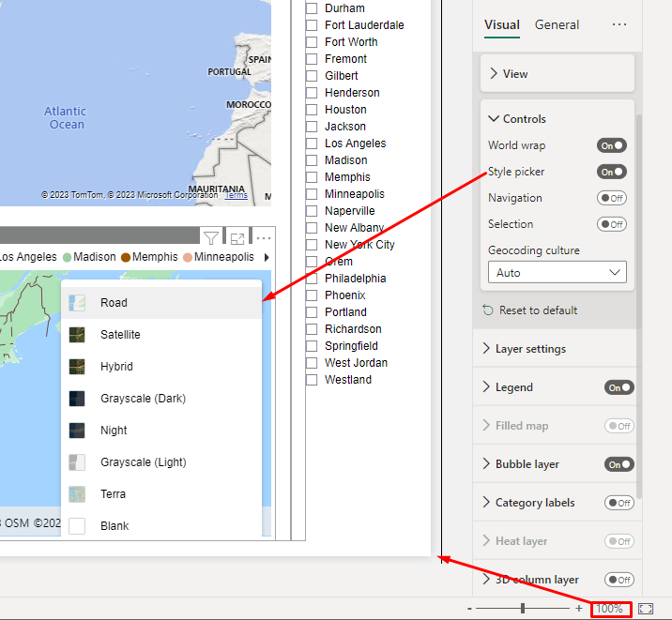Click the Blank style thumbnail icon
The image size is (672, 620).
pyautogui.click(x=77, y=526)
